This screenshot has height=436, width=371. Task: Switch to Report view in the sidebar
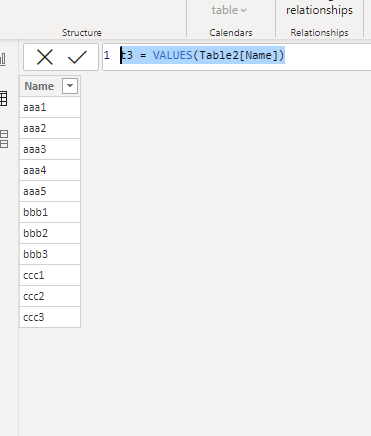(x=3, y=59)
